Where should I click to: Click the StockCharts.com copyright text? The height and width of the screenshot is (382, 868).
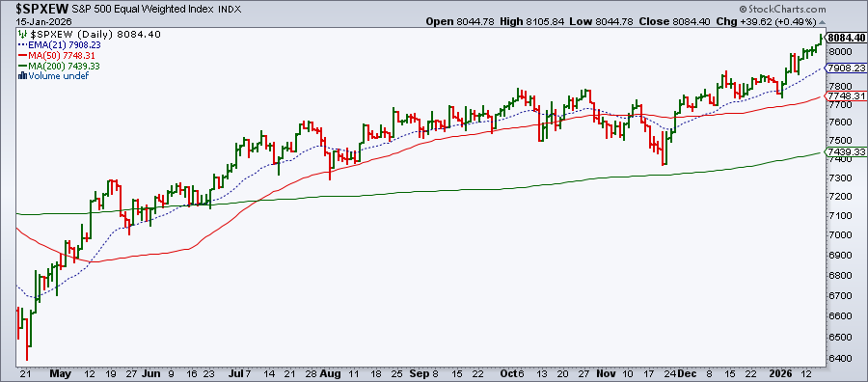tap(781, 10)
